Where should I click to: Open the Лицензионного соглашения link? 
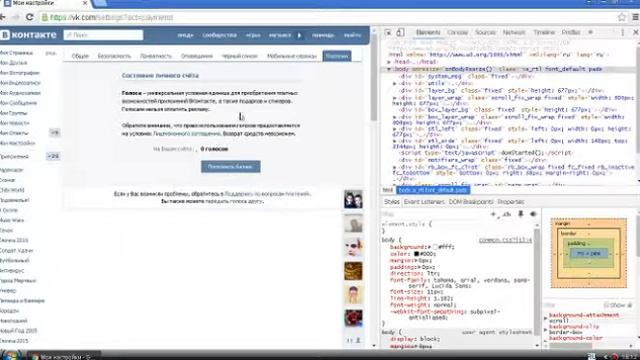(x=187, y=134)
